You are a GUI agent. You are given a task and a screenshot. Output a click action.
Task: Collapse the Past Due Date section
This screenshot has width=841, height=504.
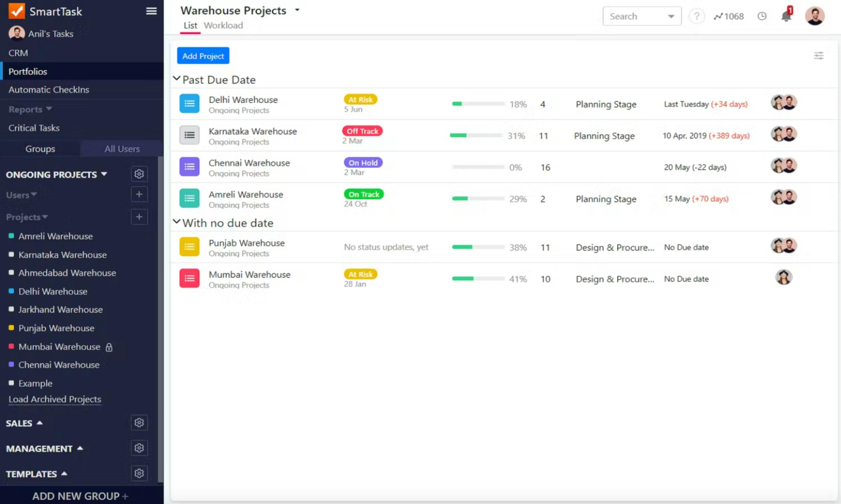tap(177, 78)
